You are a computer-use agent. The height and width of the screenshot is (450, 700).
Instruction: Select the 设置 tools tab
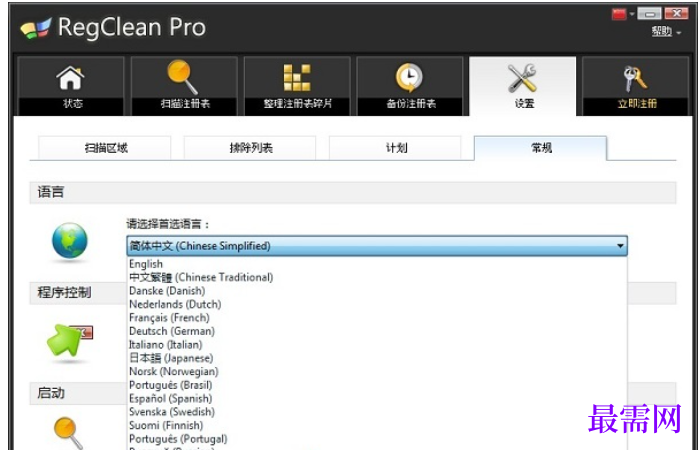(x=523, y=86)
